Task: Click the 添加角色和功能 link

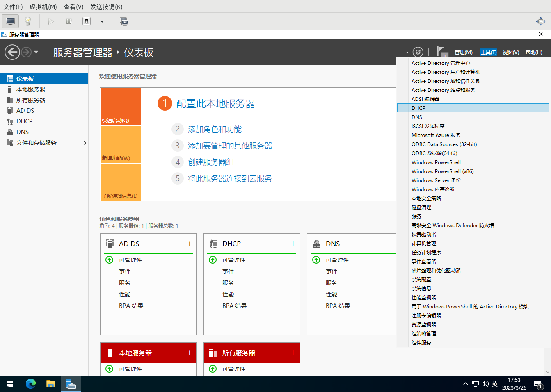Action: coord(215,130)
